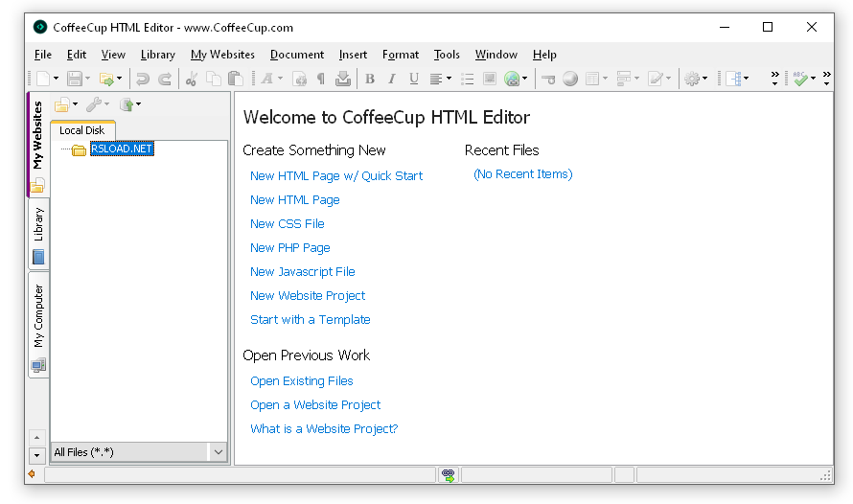Expand the globe link dropdown arrow

click(x=524, y=79)
